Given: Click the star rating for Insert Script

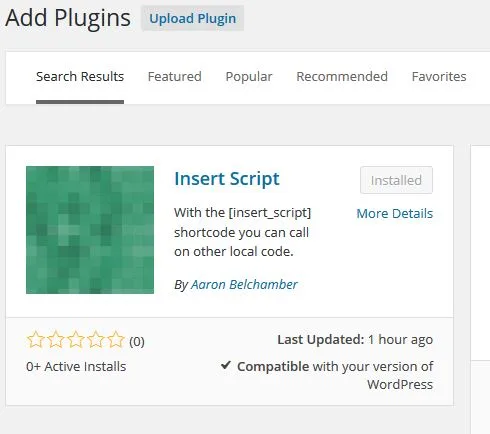Looking at the screenshot, I should 75,340.
